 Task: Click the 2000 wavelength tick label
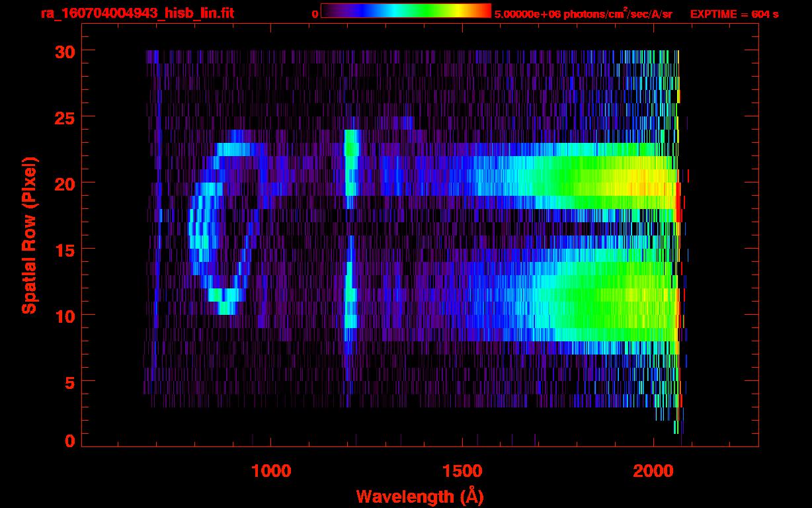click(653, 470)
